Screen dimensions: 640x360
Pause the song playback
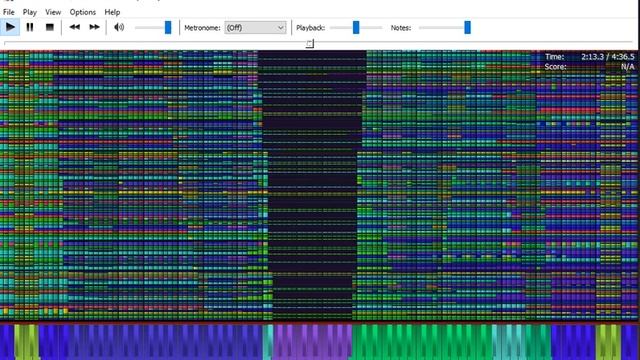coord(30,27)
